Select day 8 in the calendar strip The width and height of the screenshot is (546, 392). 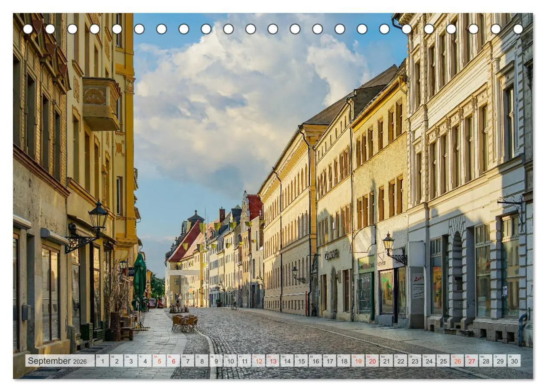(x=201, y=361)
